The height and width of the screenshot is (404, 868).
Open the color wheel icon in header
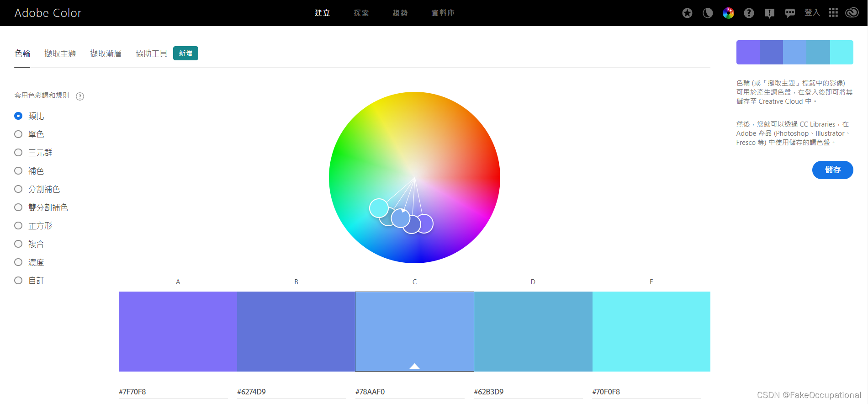728,13
